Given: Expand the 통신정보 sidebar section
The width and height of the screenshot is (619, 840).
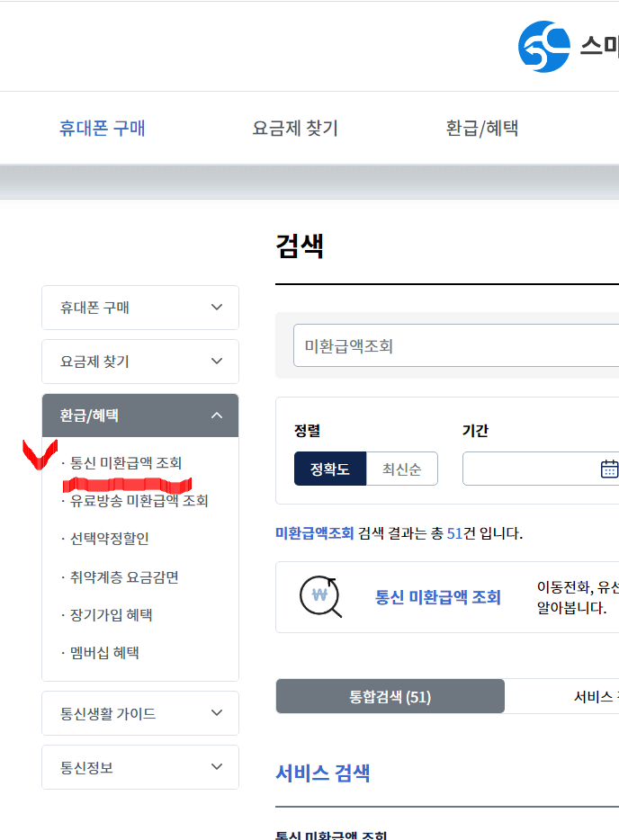Looking at the screenshot, I should (139, 766).
